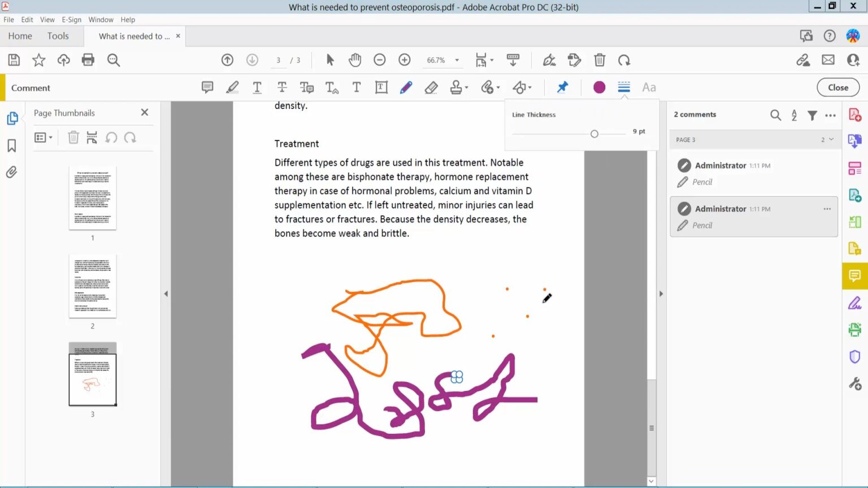The width and height of the screenshot is (868, 488).
Task: Select the Highlight Text tool
Action: tap(232, 88)
